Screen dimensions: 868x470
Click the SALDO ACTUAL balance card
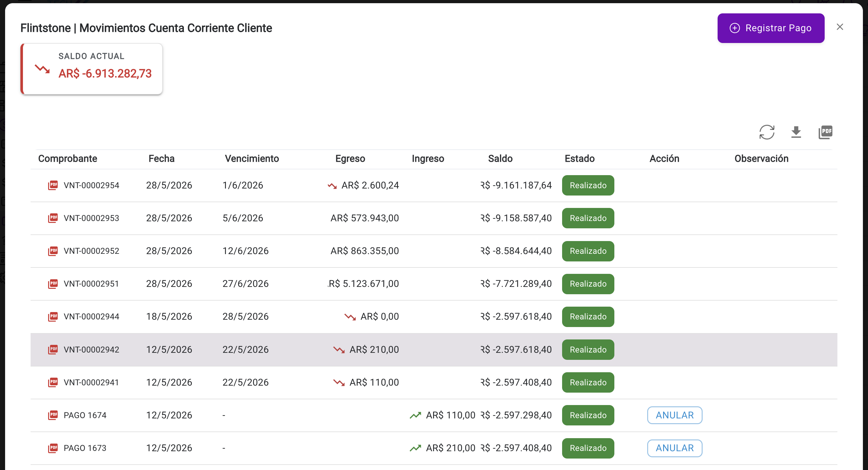pos(92,69)
